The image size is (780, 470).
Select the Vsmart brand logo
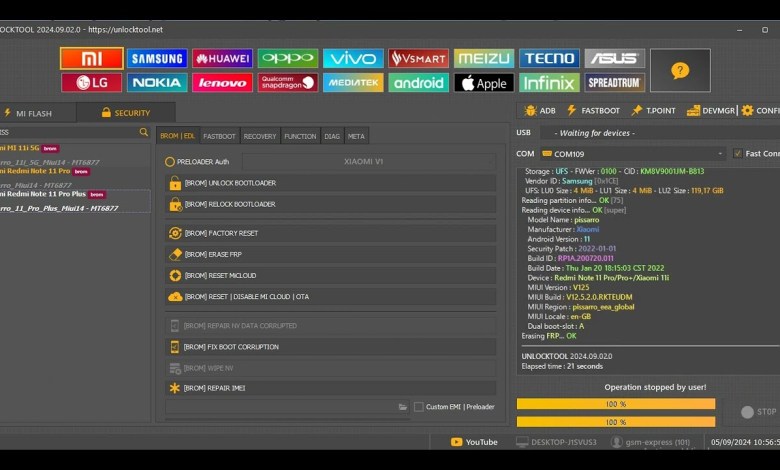pos(418,59)
